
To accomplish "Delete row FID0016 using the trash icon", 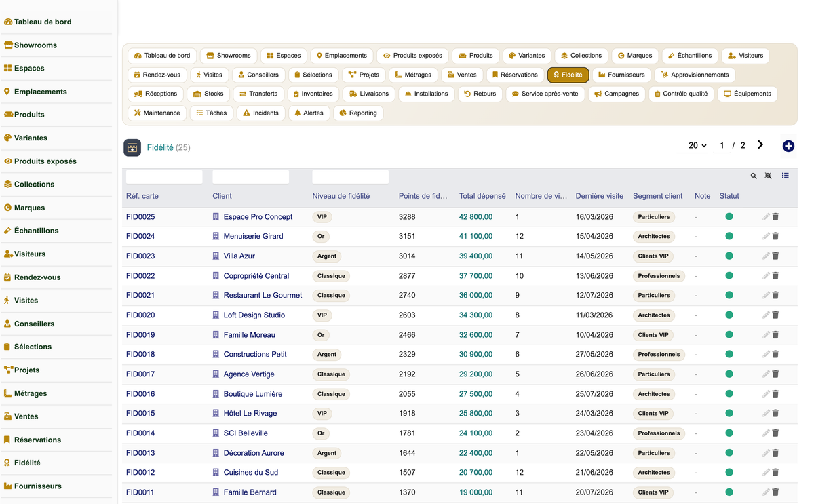I will tap(775, 394).
